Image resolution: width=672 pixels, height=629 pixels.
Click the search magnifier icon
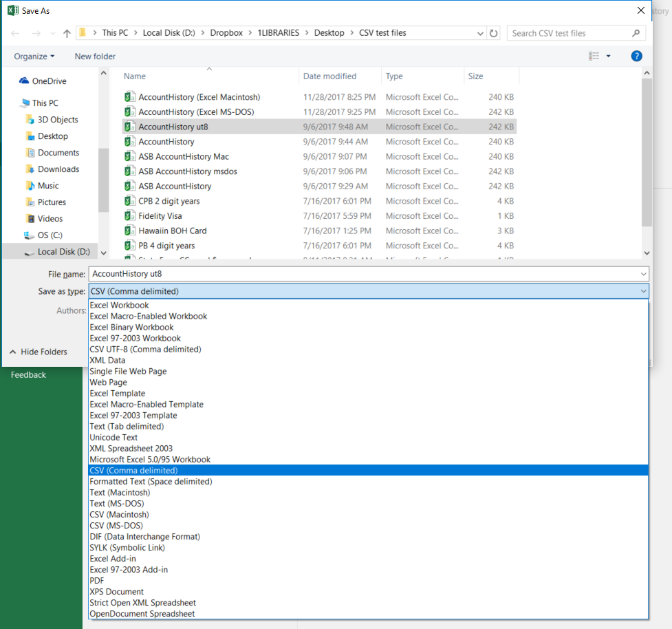point(636,33)
